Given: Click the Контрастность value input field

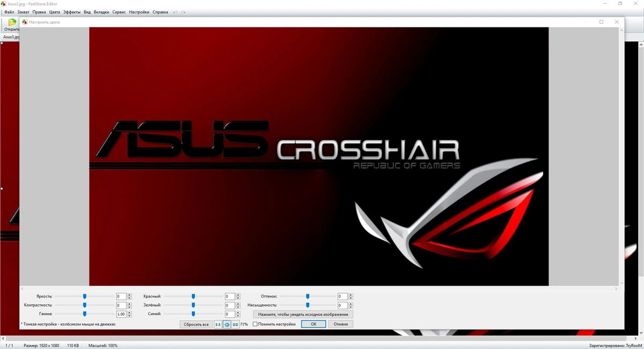Looking at the screenshot, I should [121, 305].
